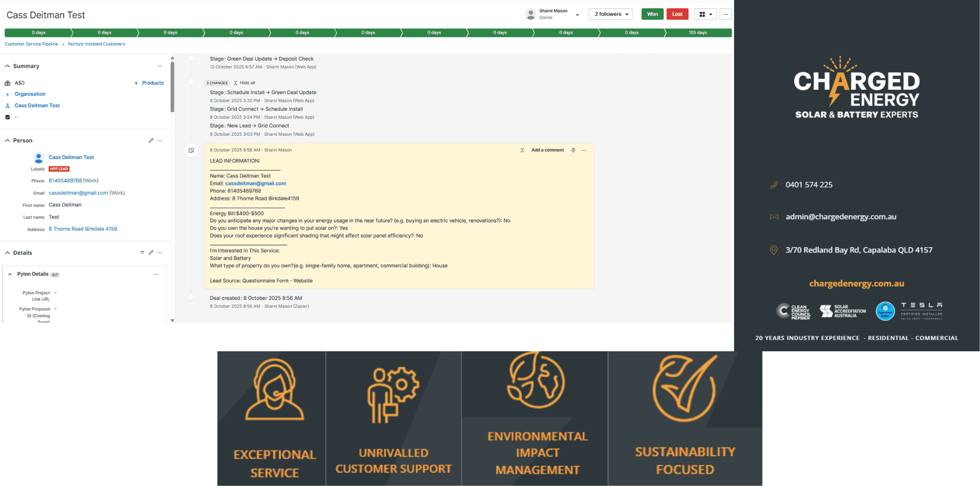Click the email link inside the lead note

[255, 183]
